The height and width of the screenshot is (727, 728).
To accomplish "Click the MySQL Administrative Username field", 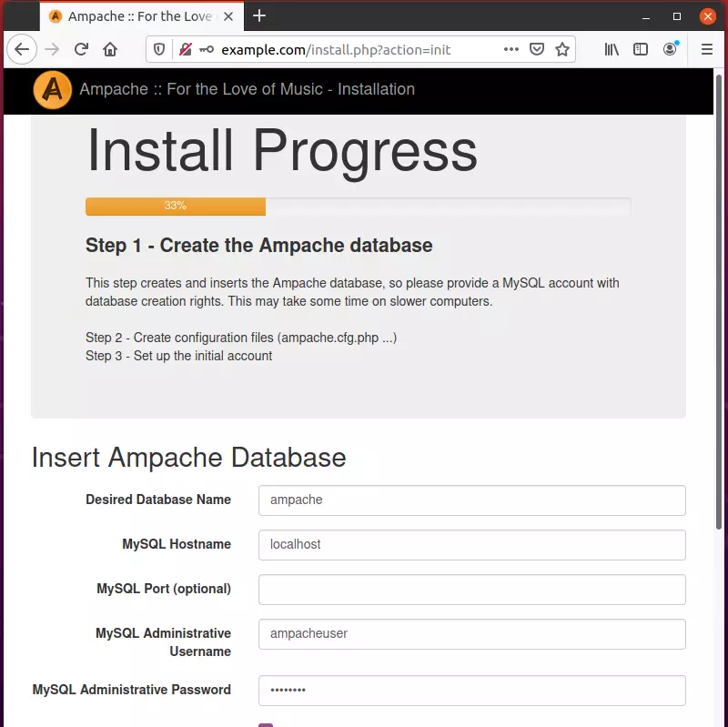I will point(471,633).
